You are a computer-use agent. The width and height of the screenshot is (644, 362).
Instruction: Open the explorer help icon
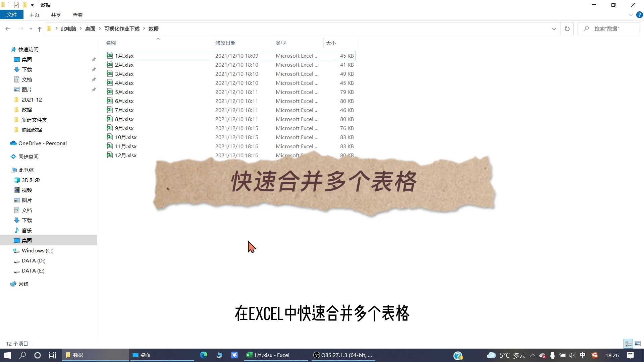coord(640,15)
